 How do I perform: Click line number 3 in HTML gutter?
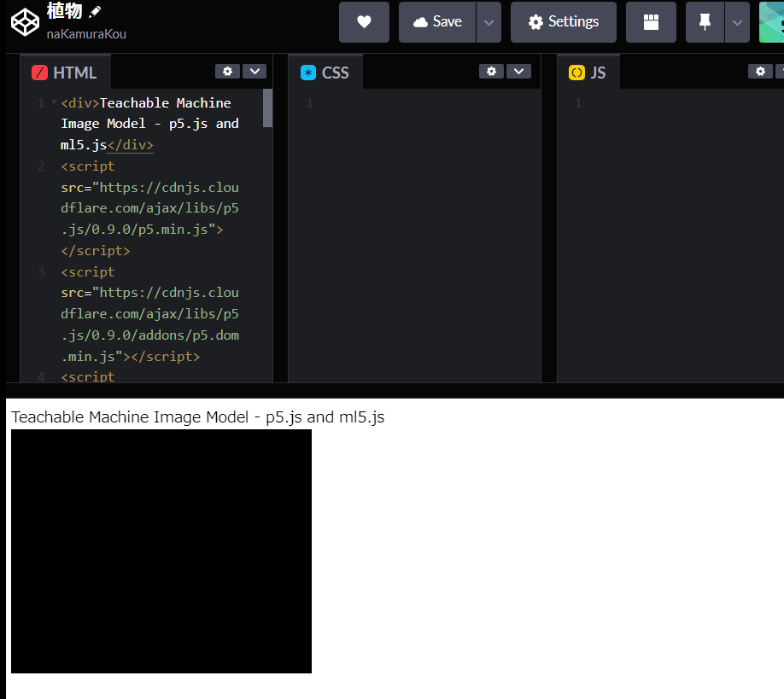point(41,271)
